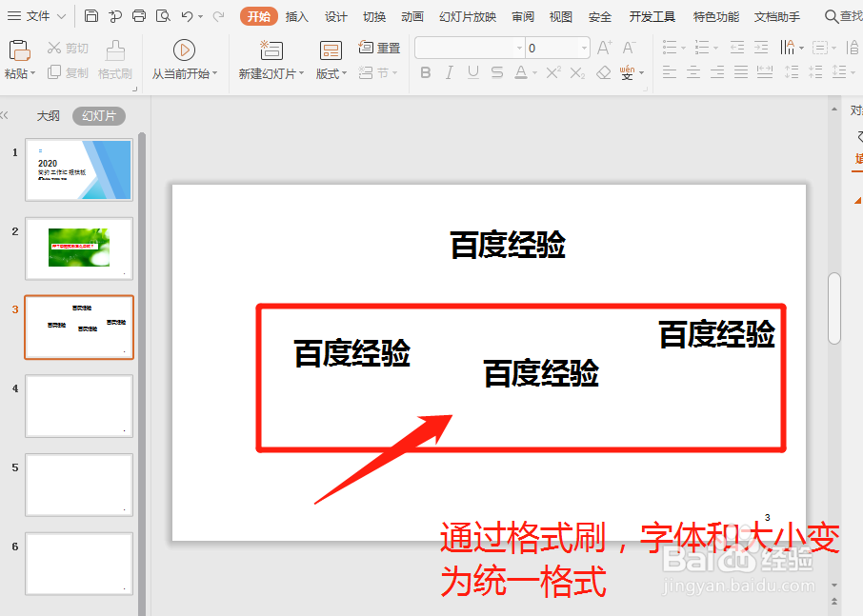Image resolution: width=863 pixels, height=616 pixels.
Task: Click the Search (查找) magnifier icon
Action: [x=831, y=16]
